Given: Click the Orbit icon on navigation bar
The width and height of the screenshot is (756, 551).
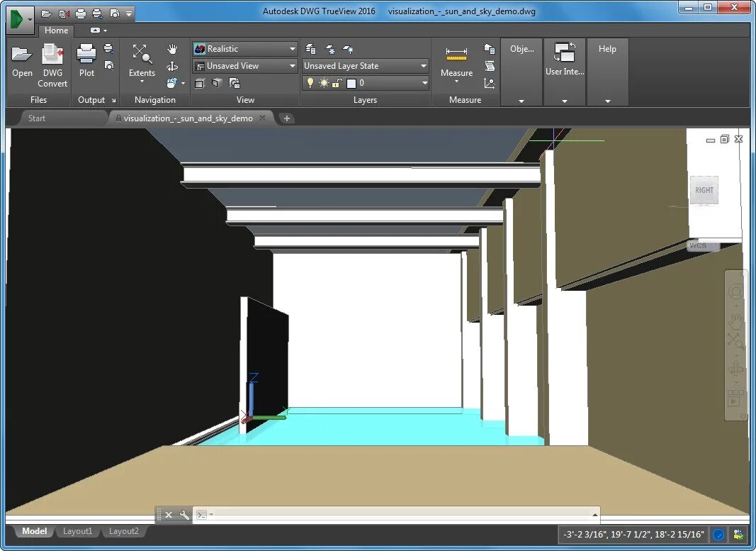Looking at the screenshot, I should coord(735,369).
